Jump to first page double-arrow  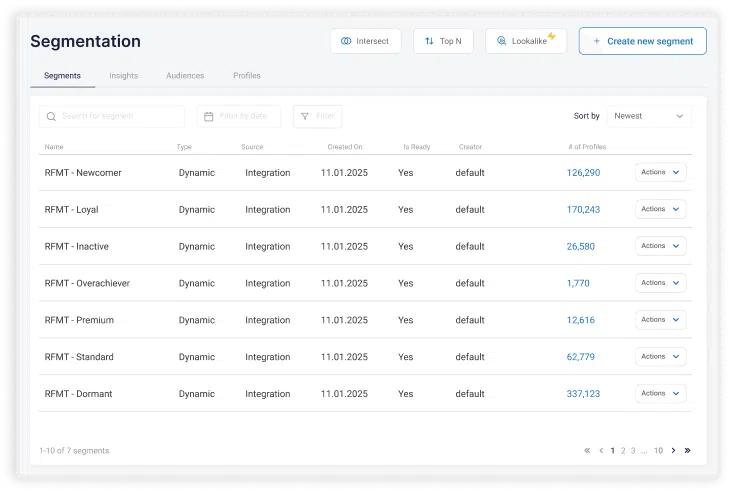pos(587,451)
